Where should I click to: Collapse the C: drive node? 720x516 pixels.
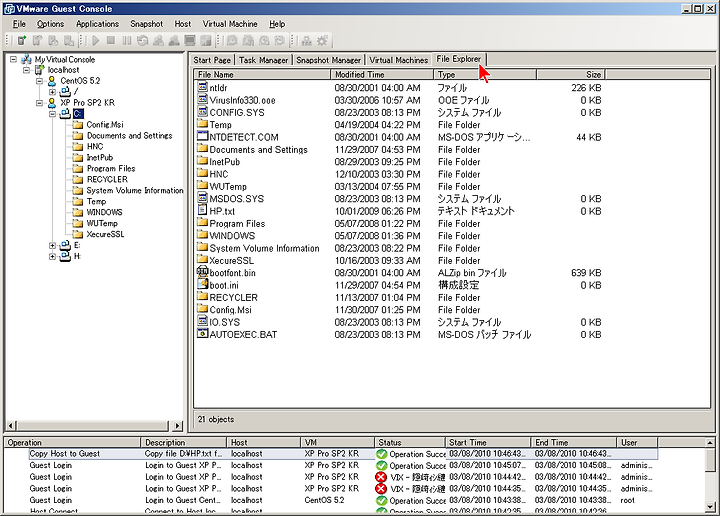tap(52, 113)
